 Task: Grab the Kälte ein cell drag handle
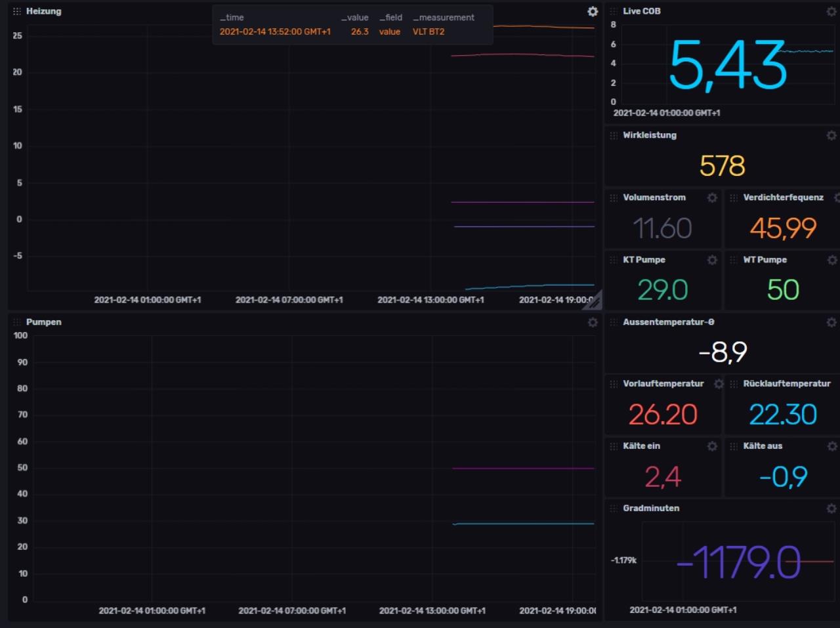point(614,446)
